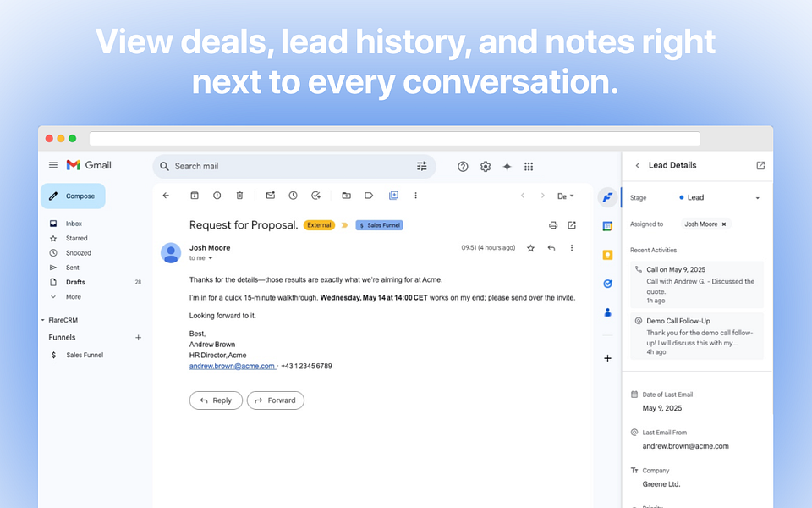
Task: Open FlareCRM in the side panel
Action: pos(607,197)
